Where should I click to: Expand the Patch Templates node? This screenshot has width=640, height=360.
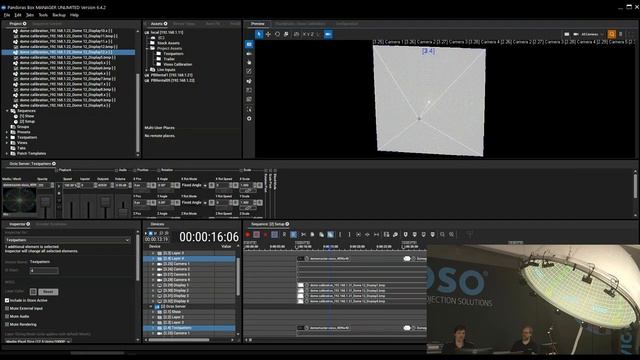coord(7,153)
